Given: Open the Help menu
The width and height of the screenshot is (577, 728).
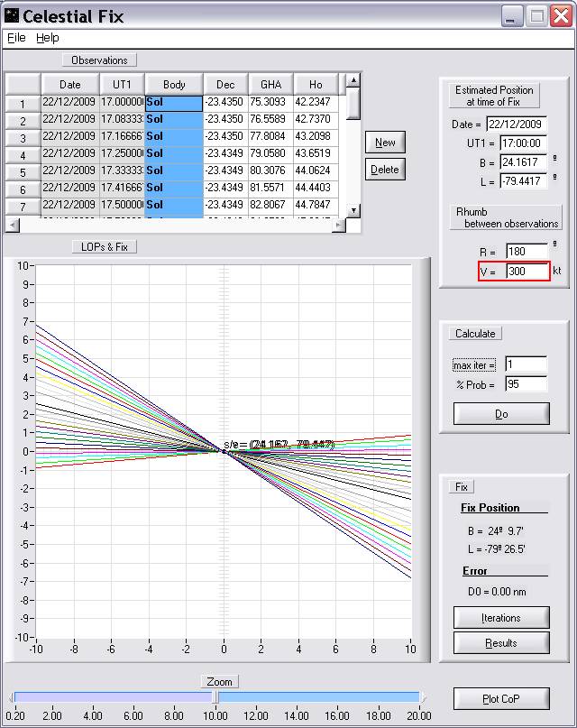Looking at the screenshot, I should point(48,38).
